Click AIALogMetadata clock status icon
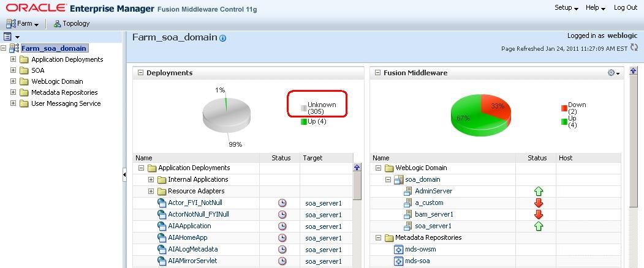 click(x=282, y=249)
